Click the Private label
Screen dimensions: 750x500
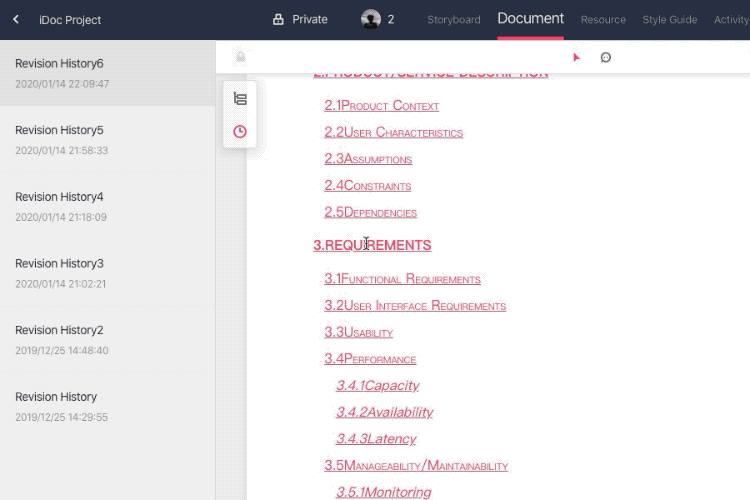click(310, 20)
